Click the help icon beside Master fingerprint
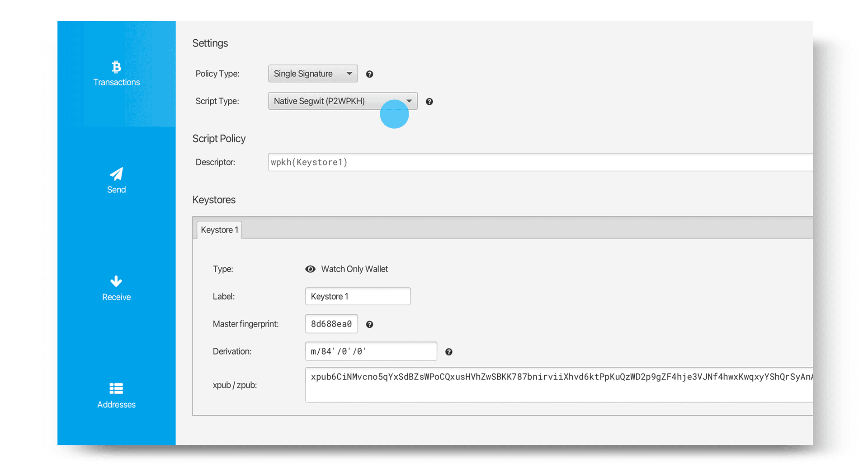Image resolution: width=868 pixels, height=467 pixels. pyautogui.click(x=369, y=324)
